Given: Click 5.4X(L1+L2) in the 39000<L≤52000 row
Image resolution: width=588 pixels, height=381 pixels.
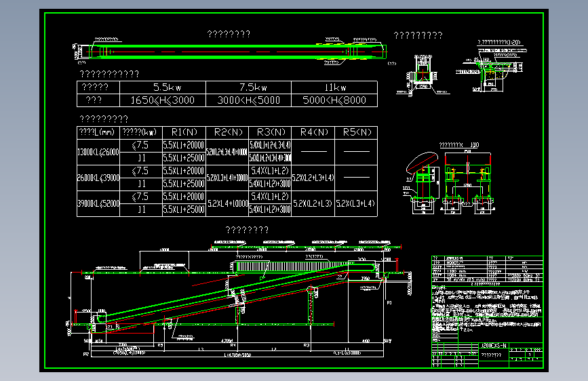Looking at the screenshot, I should pos(270,197).
